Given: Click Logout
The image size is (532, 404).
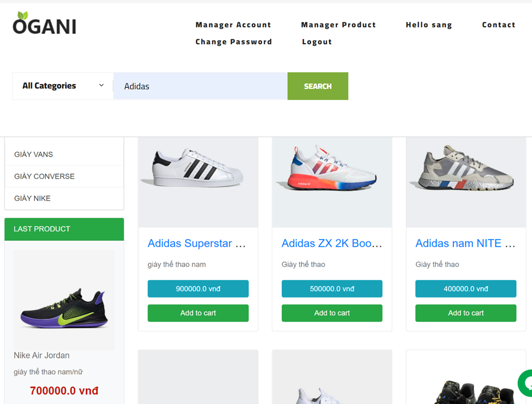Looking at the screenshot, I should click(317, 41).
